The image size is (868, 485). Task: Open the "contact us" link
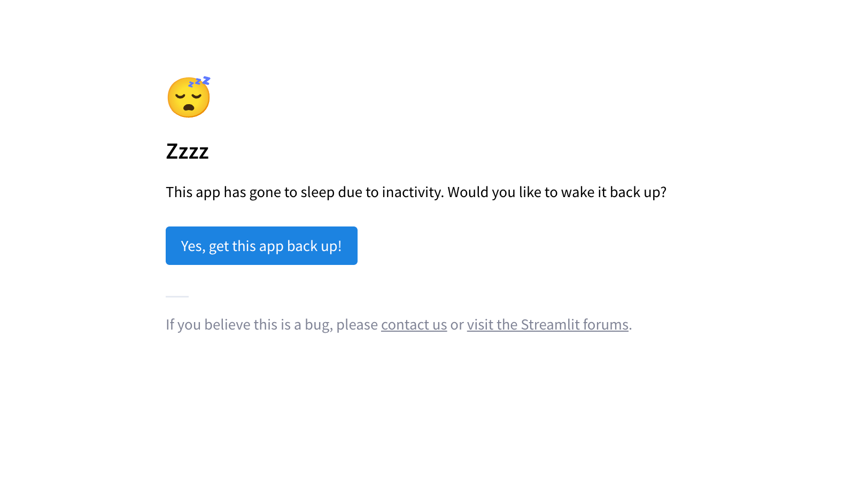414,325
